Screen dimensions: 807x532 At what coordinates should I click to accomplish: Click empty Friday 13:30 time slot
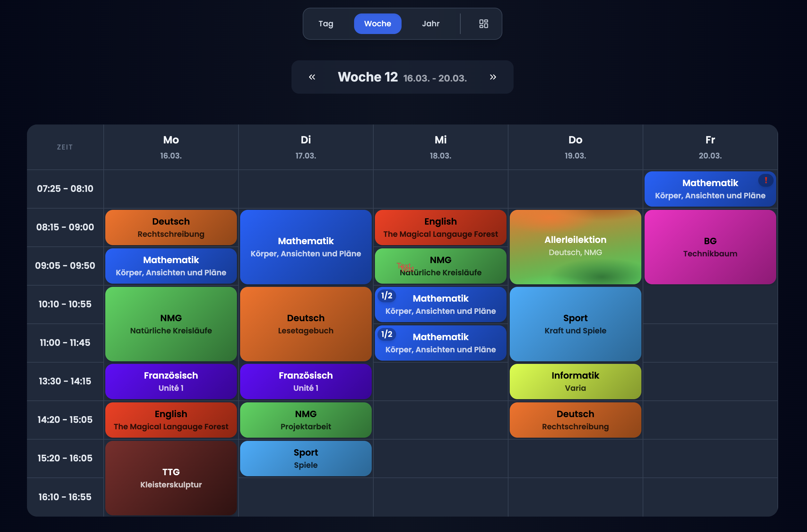click(710, 382)
